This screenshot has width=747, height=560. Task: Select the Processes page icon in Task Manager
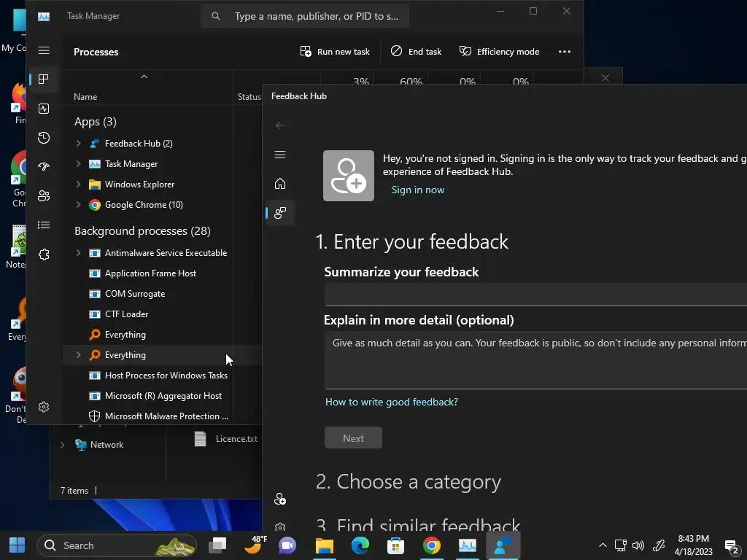pos(44,79)
